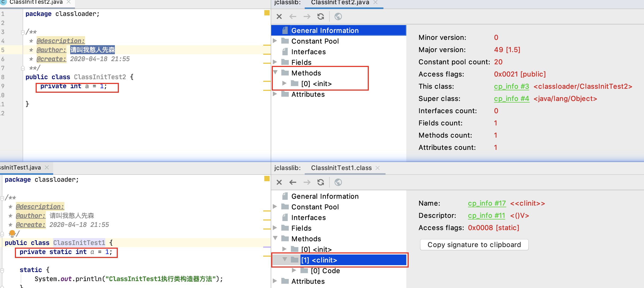Click the orange lightbulb intention icon in editor
Image resolution: width=644 pixels, height=288 pixels.
click(12, 233)
